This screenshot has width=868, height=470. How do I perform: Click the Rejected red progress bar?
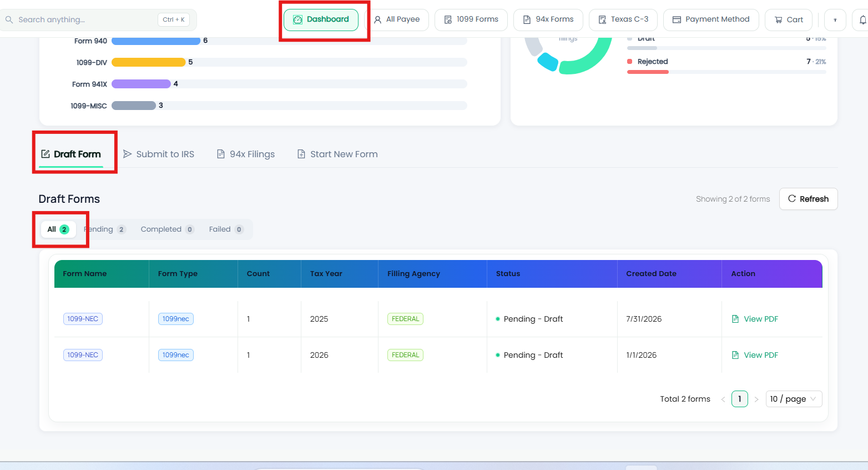pyautogui.click(x=648, y=72)
